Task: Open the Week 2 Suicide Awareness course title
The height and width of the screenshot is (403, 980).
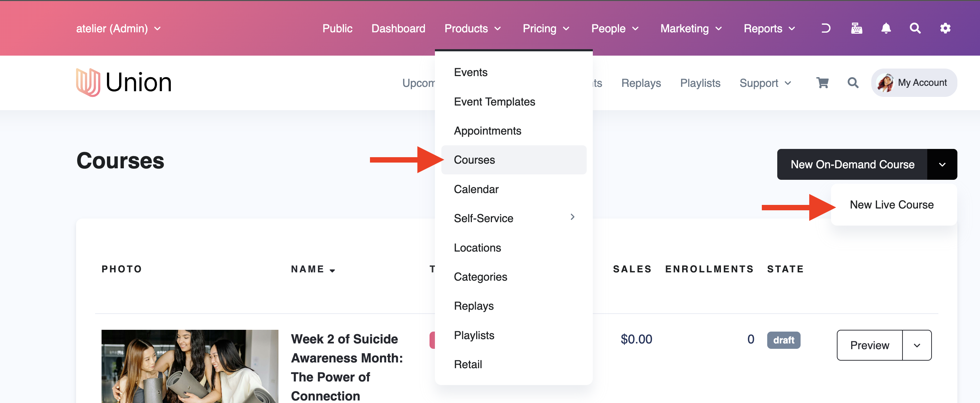Action: pos(347,367)
